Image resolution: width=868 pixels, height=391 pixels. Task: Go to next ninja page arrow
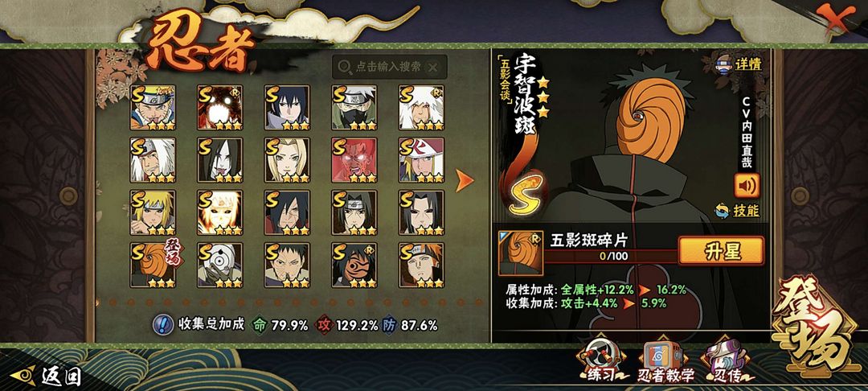click(x=464, y=180)
